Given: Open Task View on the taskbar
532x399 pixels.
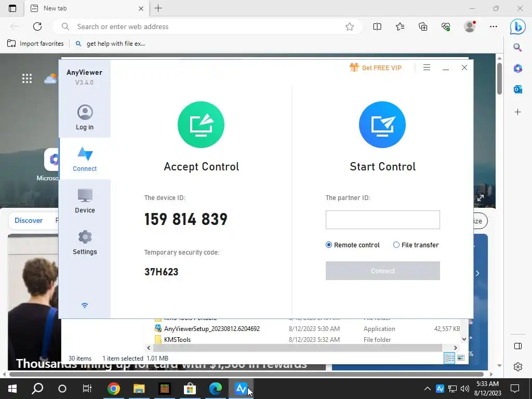Looking at the screenshot, I should (x=87, y=389).
